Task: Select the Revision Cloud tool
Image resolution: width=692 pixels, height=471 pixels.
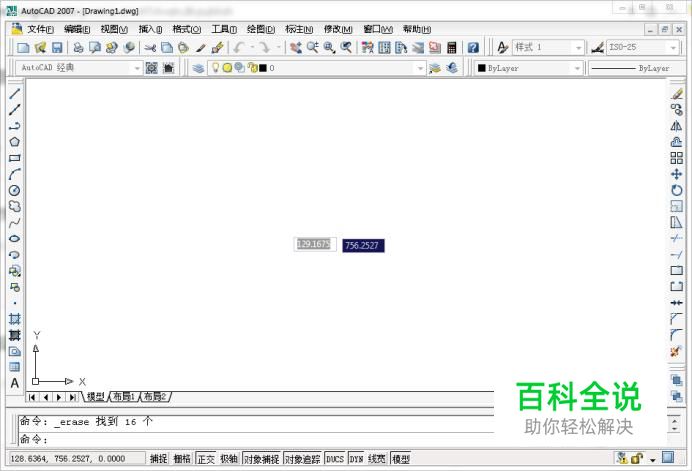Action: (x=15, y=207)
